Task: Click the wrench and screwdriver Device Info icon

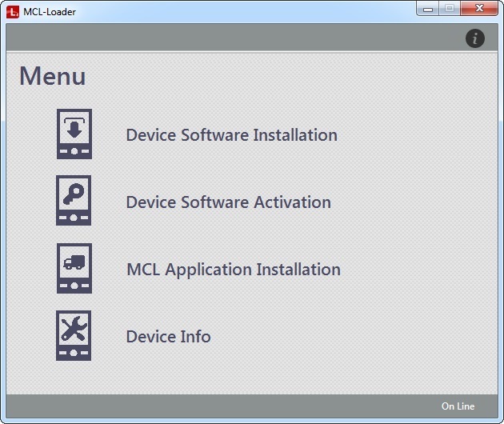Action: click(x=74, y=336)
